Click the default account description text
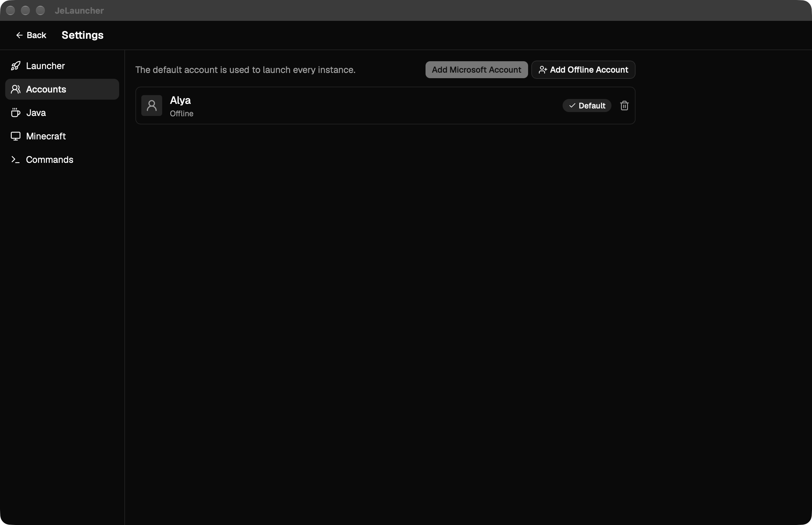The image size is (812, 525). 245,70
